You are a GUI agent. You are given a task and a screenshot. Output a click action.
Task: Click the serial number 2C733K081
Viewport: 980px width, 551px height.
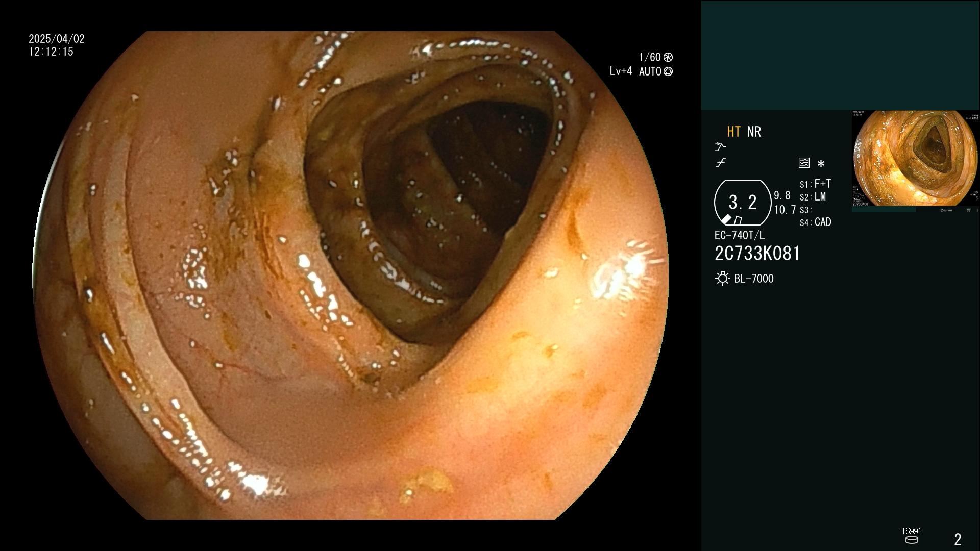point(757,254)
